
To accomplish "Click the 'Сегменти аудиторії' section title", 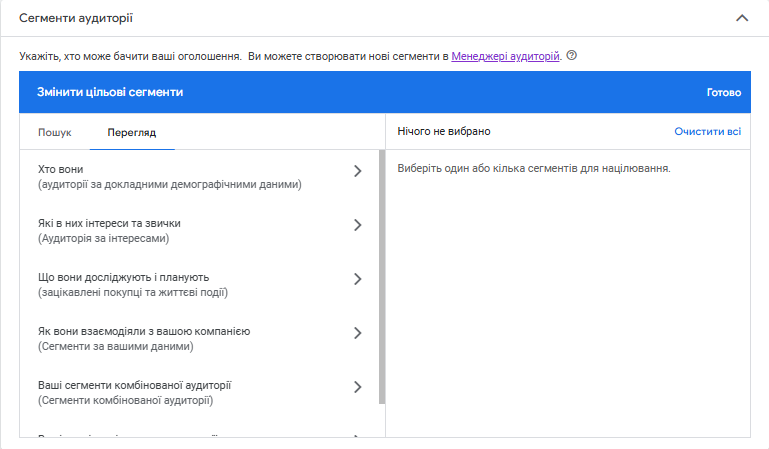I will [76, 18].
